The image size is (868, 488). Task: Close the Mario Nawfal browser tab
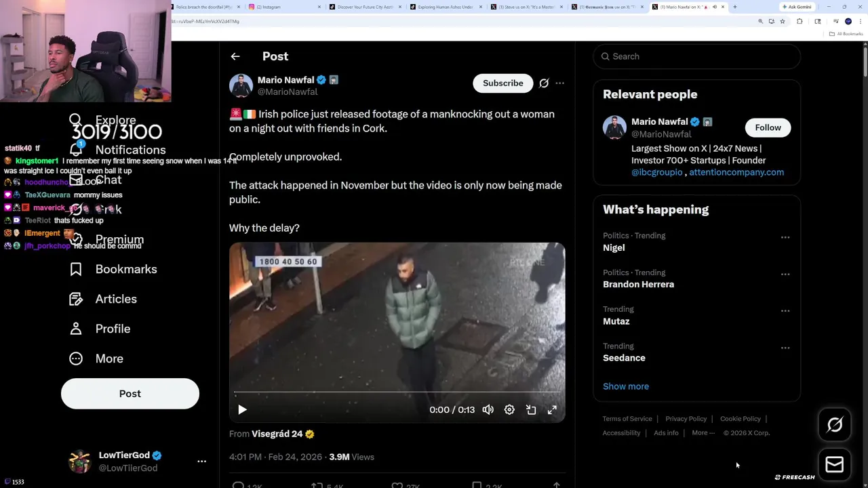(723, 7)
